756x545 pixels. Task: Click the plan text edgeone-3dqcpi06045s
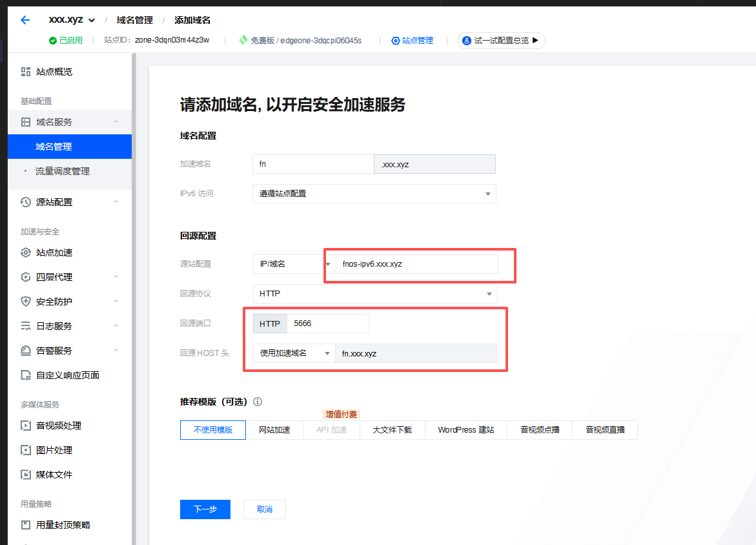point(321,41)
